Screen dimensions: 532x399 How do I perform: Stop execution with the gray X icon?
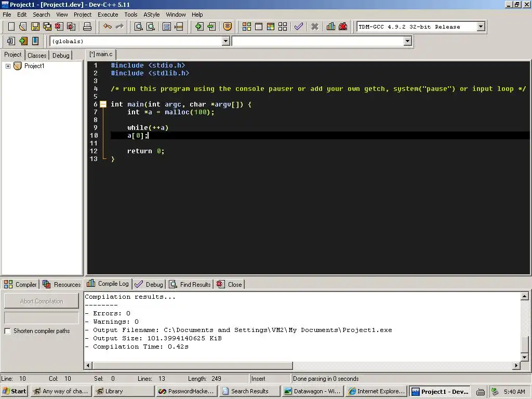(x=314, y=26)
